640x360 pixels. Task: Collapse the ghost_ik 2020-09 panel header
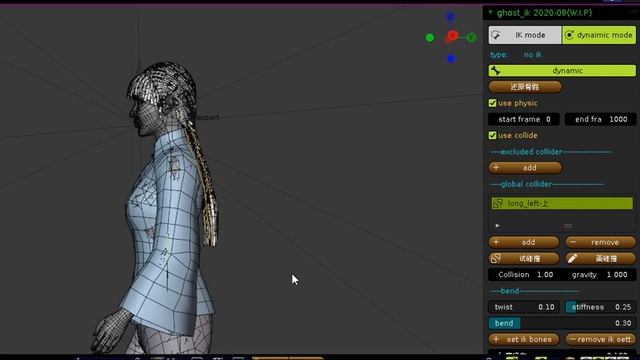click(x=491, y=13)
